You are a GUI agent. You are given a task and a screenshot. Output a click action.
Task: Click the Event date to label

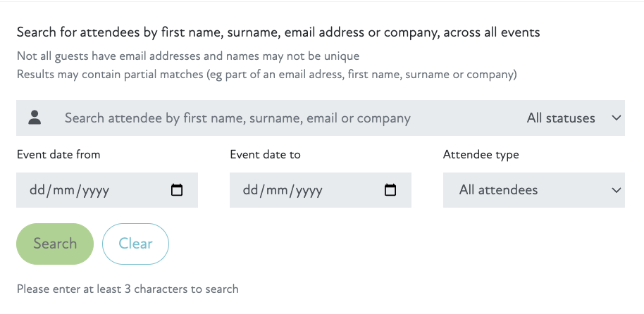pos(265,155)
